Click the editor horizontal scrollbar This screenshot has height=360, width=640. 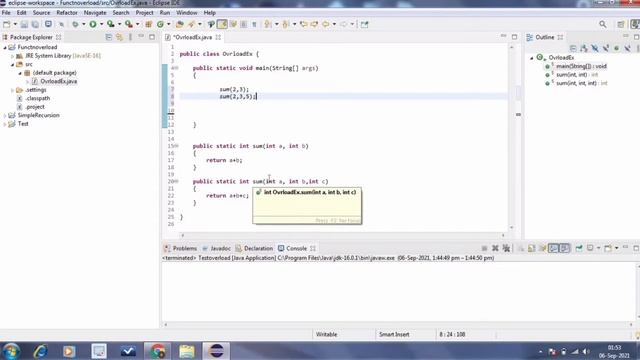coord(342,235)
